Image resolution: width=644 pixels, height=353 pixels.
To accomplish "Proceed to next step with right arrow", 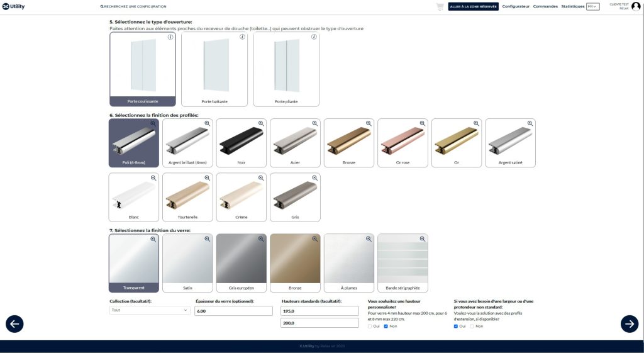I will [630, 323].
